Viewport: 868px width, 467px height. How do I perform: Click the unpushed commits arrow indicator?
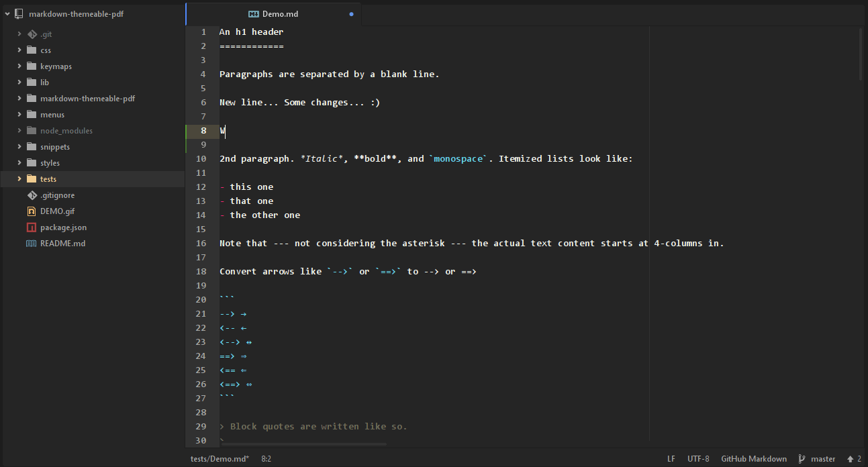tap(850, 459)
